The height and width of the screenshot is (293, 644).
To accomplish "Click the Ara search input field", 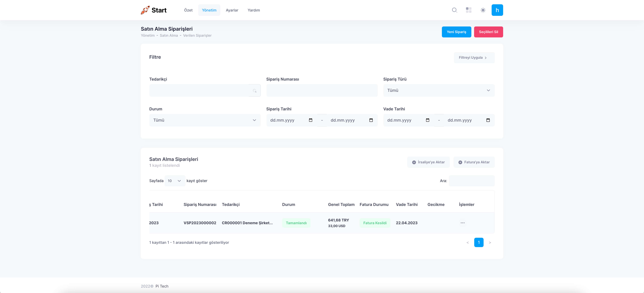I will (x=471, y=181).
